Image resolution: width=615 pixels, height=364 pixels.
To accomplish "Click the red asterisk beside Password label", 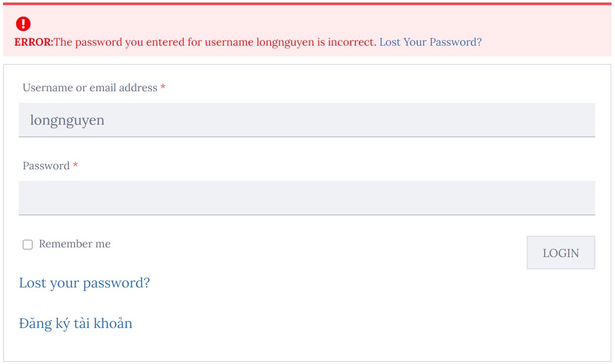I will (x=75, y=165).
